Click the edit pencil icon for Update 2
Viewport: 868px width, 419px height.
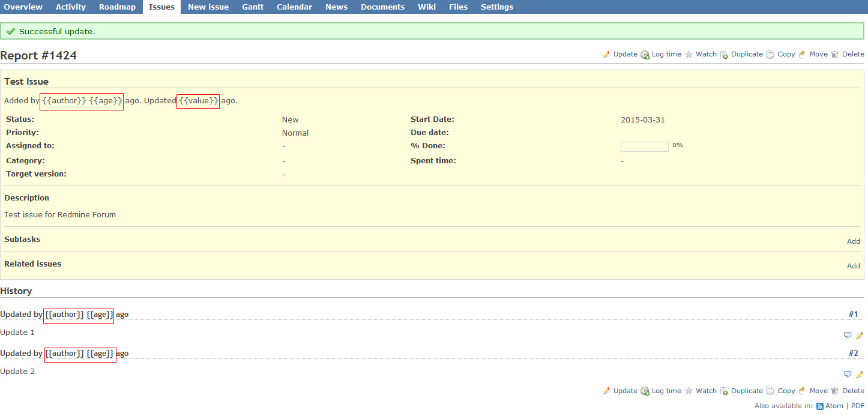(859, 375)
